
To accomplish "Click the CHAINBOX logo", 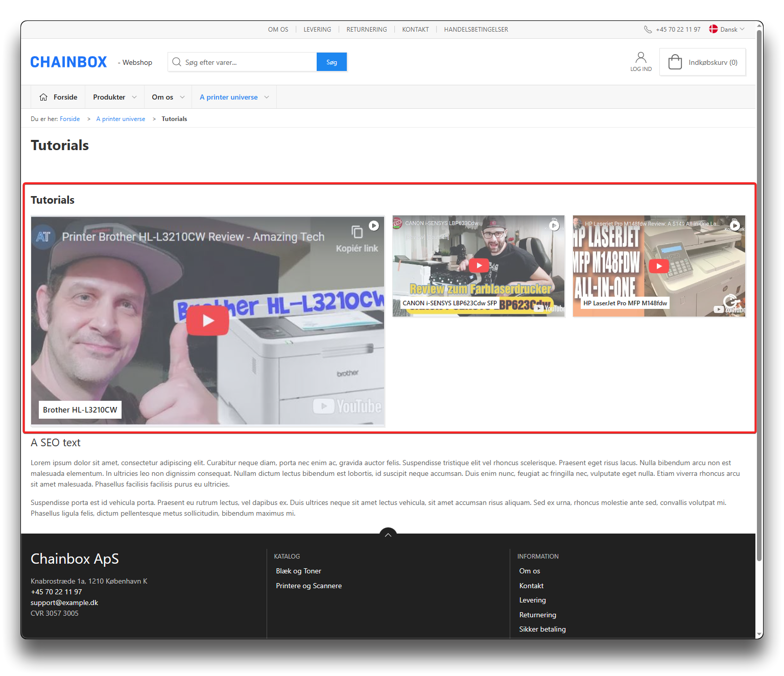I will (x=68, y=62).
